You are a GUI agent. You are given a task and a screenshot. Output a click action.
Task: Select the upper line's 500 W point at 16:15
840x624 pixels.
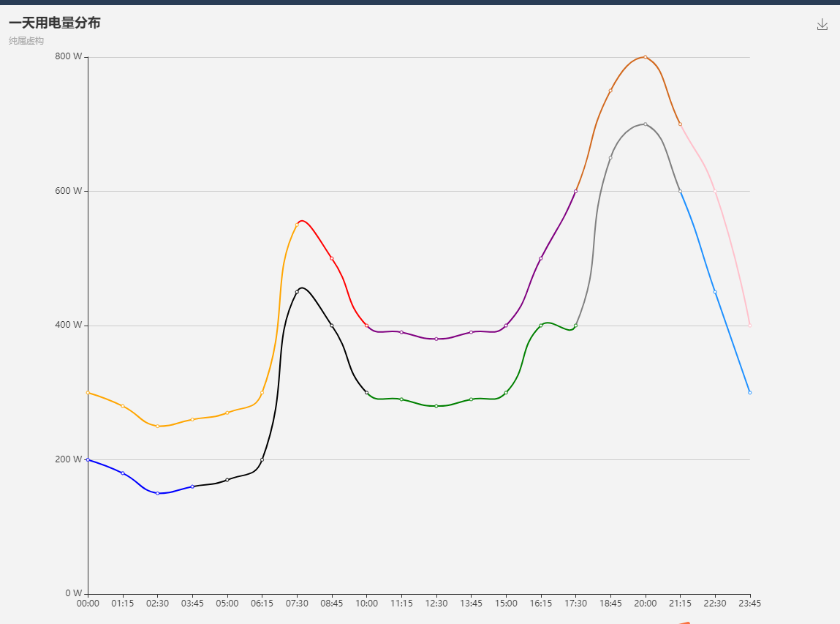coord(540,258)
